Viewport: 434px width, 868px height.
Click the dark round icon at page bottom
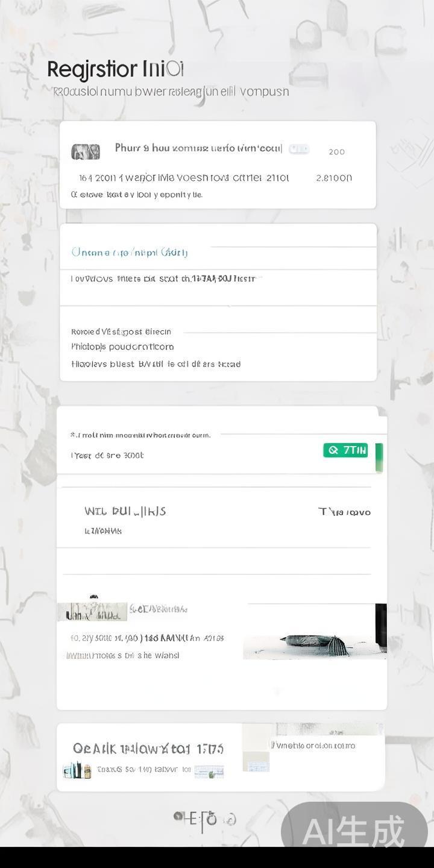[178, 817]
